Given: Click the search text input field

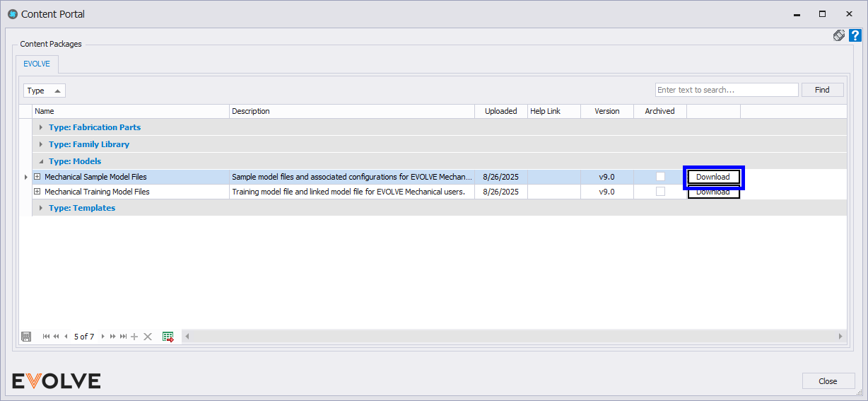Looking at the screenshot, I should (726, 90).
